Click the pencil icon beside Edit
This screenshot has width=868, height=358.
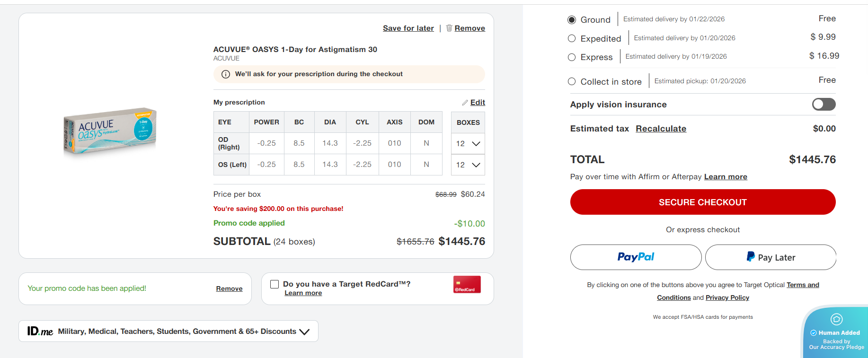click(465, 103)
